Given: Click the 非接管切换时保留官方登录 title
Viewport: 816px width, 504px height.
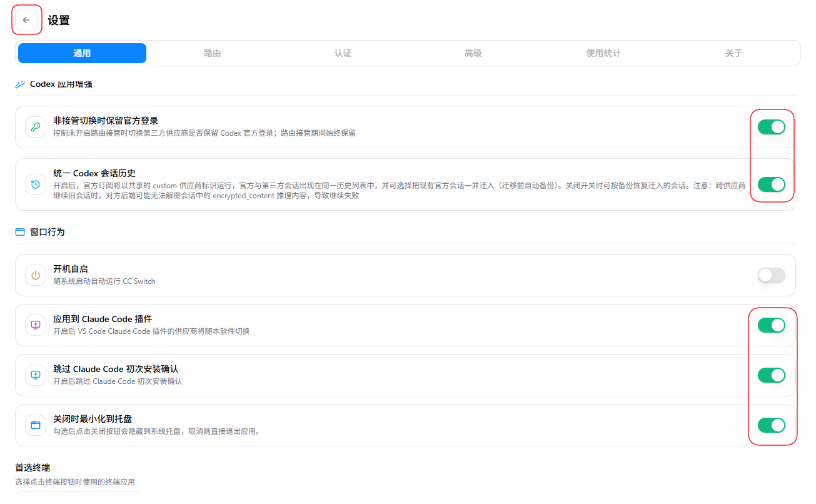Looking at the screenshot, I should (x=106, y=121).
